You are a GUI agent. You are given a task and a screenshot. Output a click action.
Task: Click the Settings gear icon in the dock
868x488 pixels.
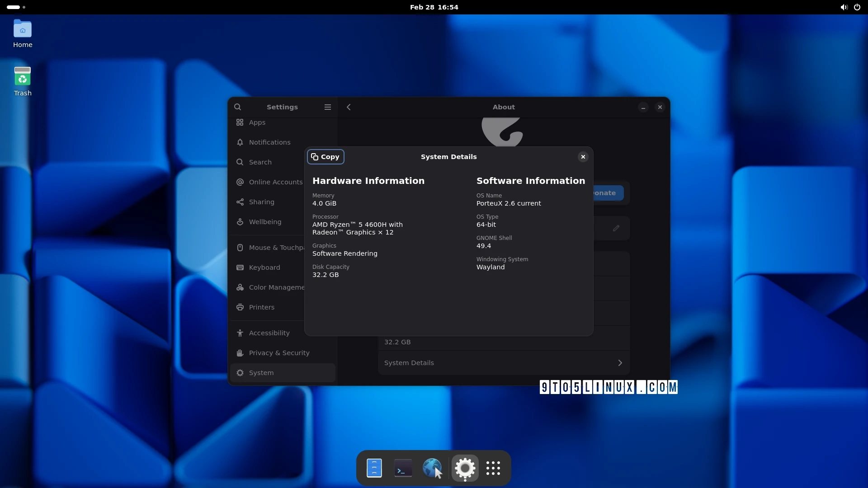click(x=464, y=468)
